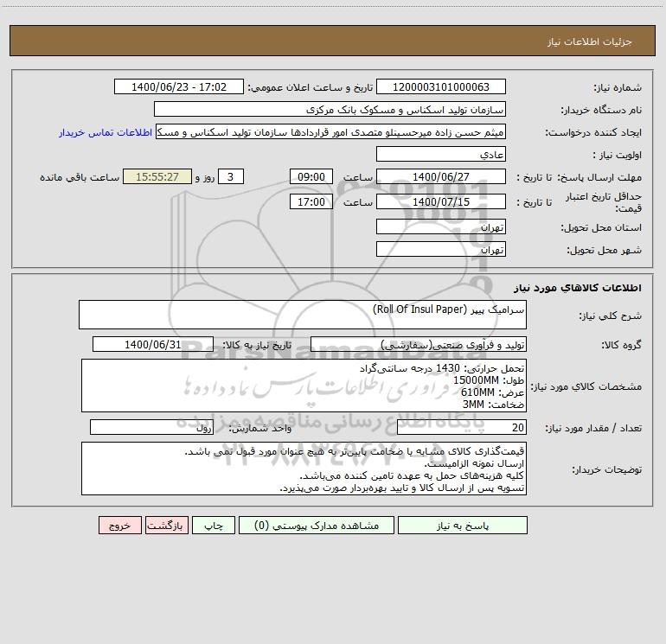Screen dimensions: 666x644
Task: Click the request creator name field
Action: pos(330,132)
